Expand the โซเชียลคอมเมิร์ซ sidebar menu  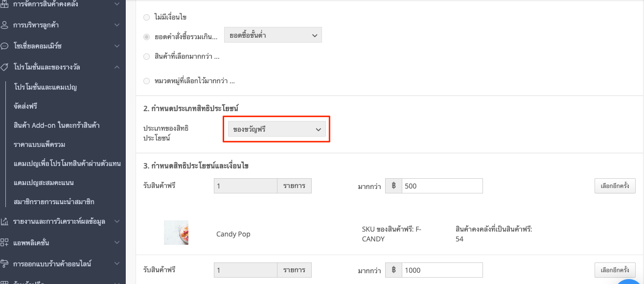tap(116, 46)
